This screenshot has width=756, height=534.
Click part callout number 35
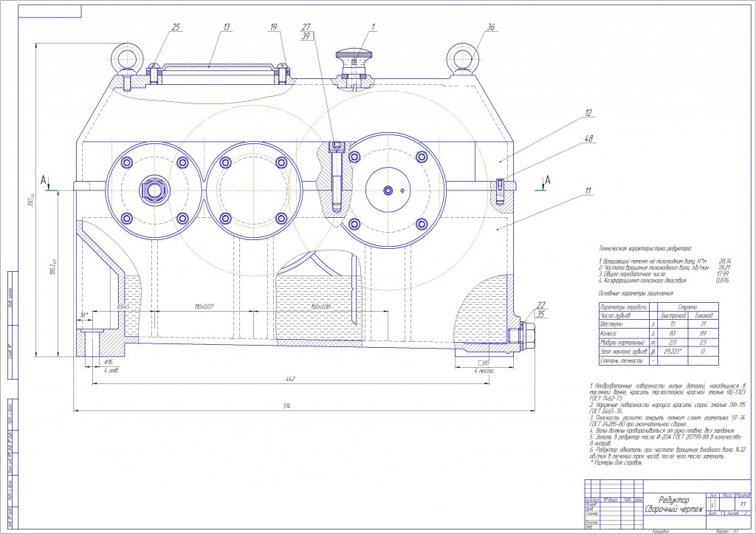tap(541, 315)
